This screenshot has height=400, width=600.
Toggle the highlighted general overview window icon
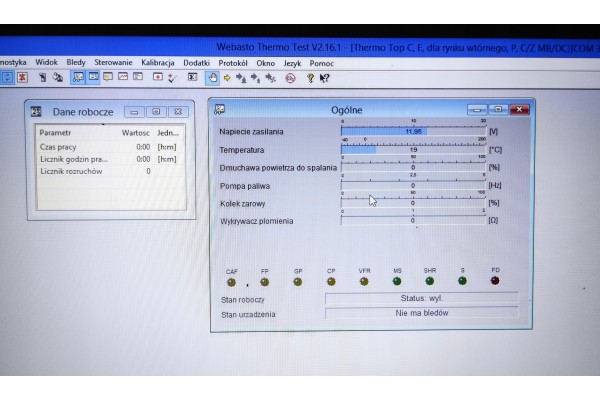pyautogui.click(x=78, y=77)
